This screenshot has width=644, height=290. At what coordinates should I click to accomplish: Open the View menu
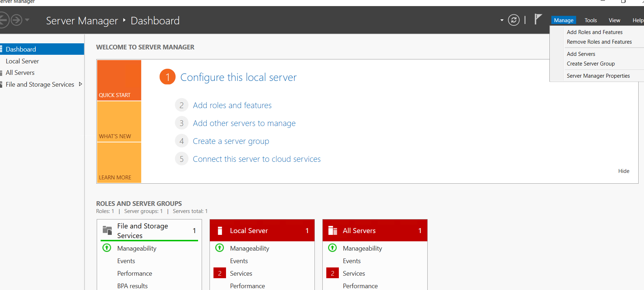click(x=614, y=20)
